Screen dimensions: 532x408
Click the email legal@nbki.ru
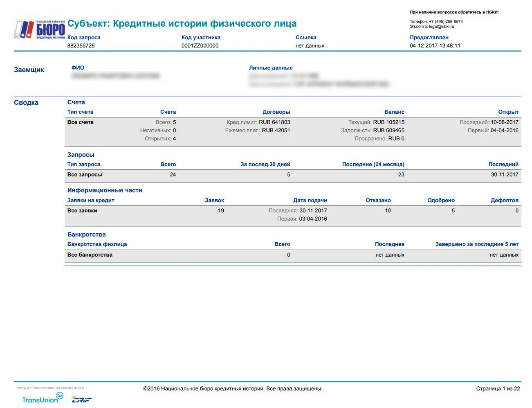pyautogui.click(x=441, y=27)
